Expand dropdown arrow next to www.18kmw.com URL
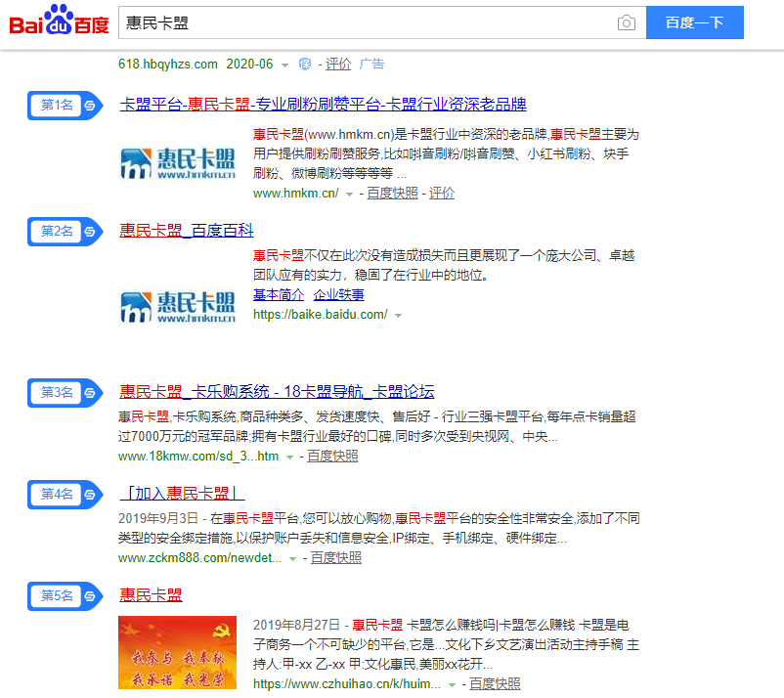Viewport: 784px width, 698px height. (x=289, y=457)
